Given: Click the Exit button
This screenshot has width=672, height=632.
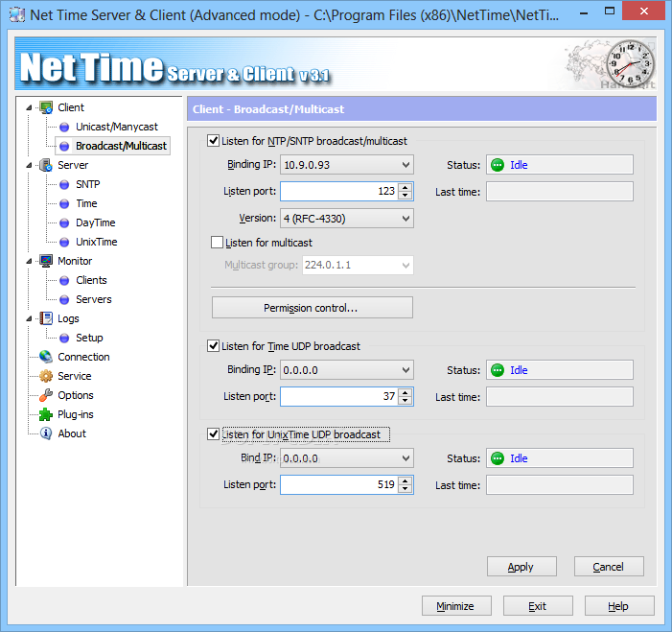Looking at the screenshot, I should 538,606.
